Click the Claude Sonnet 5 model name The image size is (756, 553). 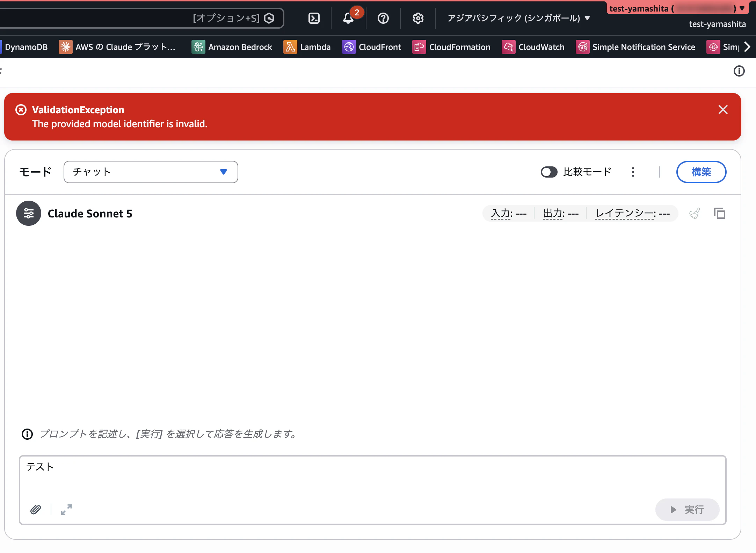(x=90, y=214)
